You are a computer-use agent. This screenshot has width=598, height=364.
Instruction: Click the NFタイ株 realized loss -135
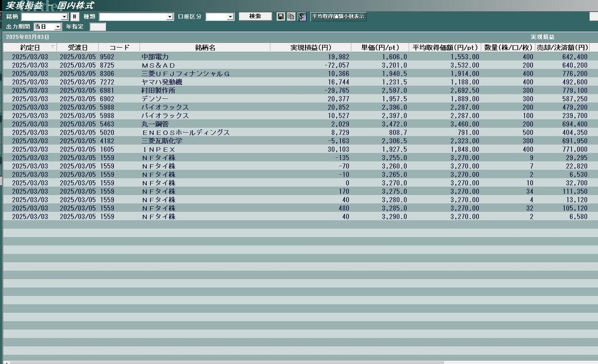[342, 158]
